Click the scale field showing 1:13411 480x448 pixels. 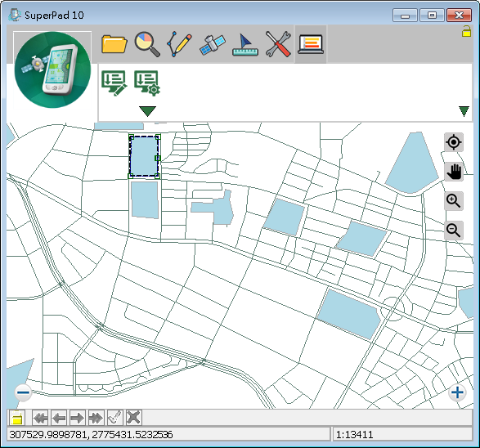tap(402, 435)
